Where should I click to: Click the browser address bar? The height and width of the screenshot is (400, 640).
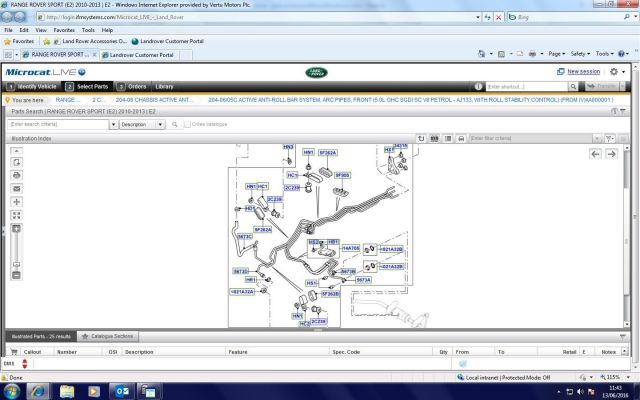[257, 17]
